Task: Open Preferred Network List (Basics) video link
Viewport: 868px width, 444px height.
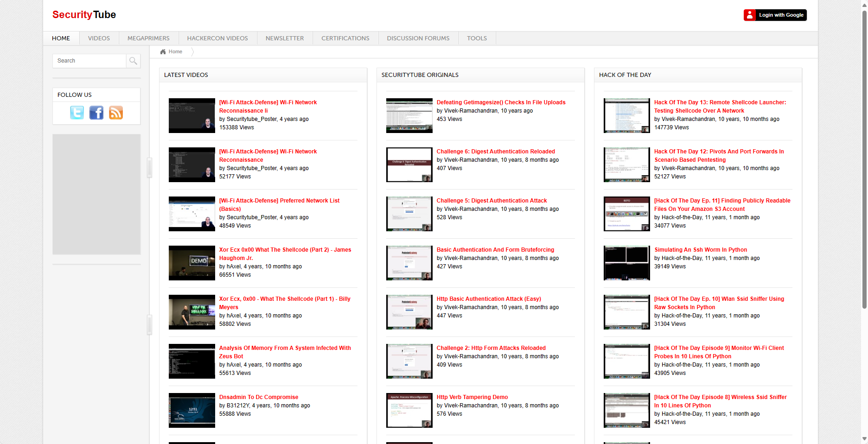Action: click(x=279, y=205)
